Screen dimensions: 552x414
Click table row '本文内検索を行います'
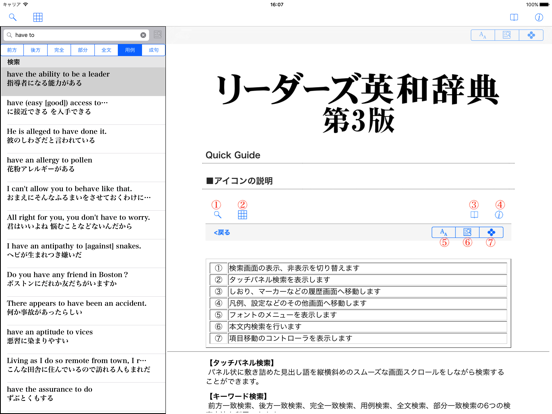pyautogui.click(x=358, y=327)
